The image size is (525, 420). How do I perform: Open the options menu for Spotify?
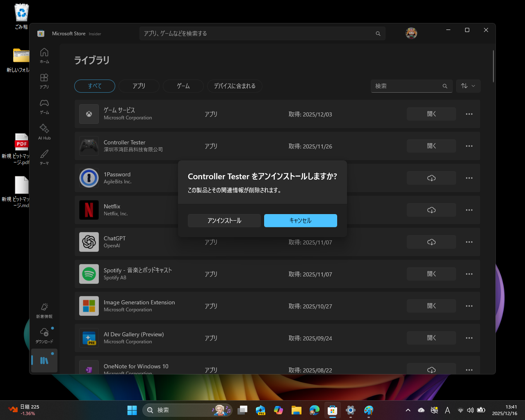(469, 274)
